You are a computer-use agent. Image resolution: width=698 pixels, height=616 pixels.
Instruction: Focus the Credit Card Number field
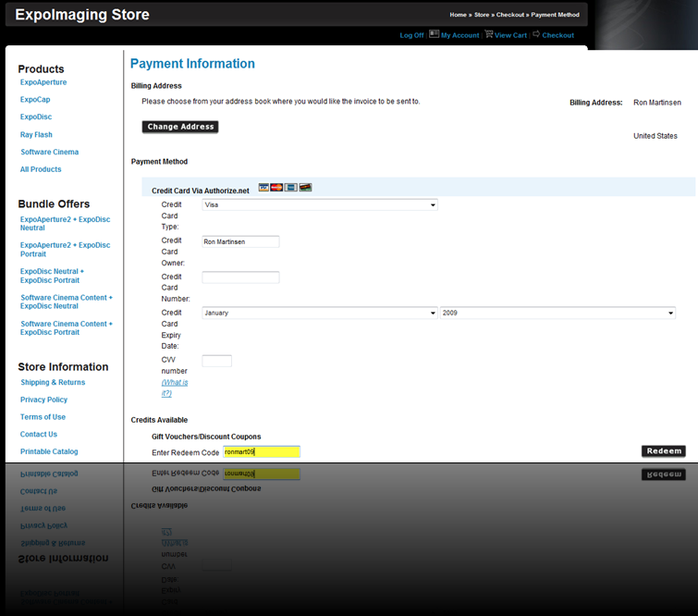(x=240, y=277)
